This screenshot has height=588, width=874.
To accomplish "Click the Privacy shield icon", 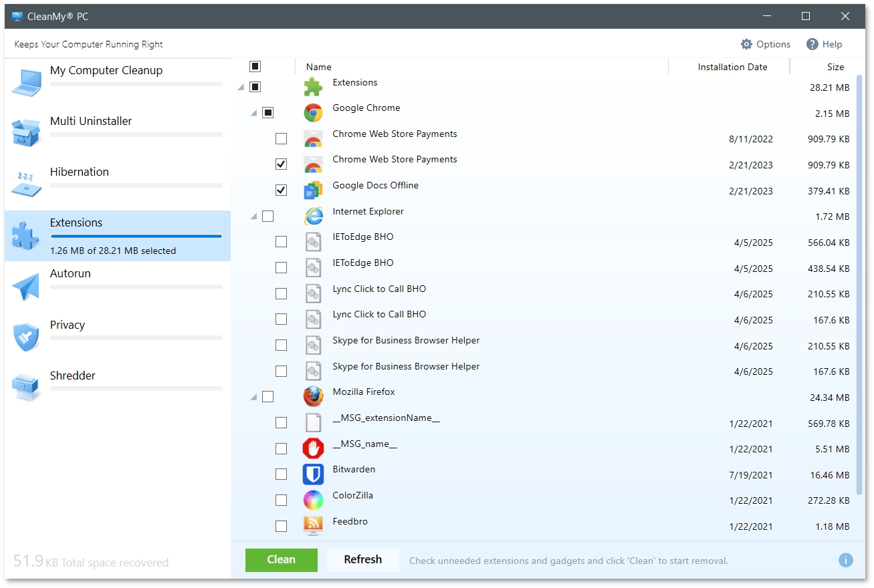I will 26,337.
